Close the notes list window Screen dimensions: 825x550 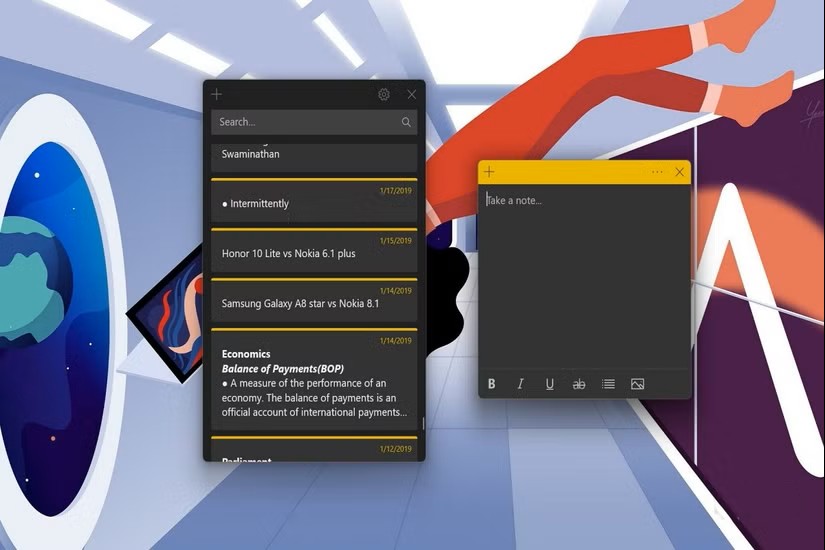(x=411, y=94)
